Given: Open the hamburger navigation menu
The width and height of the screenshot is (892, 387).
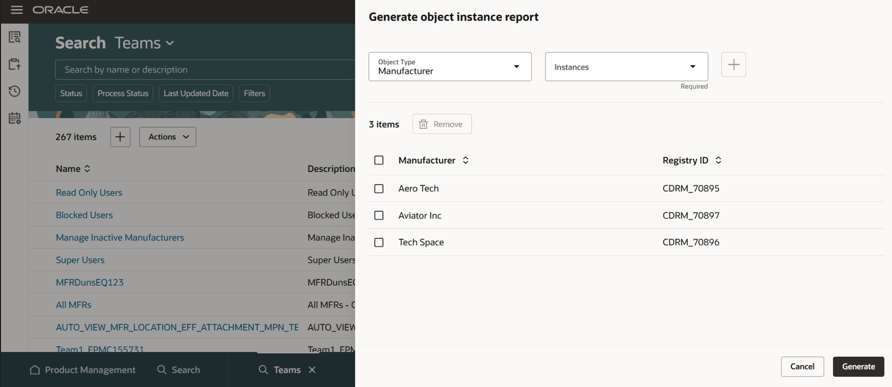Looking at the screenshot, I should 16,10.
